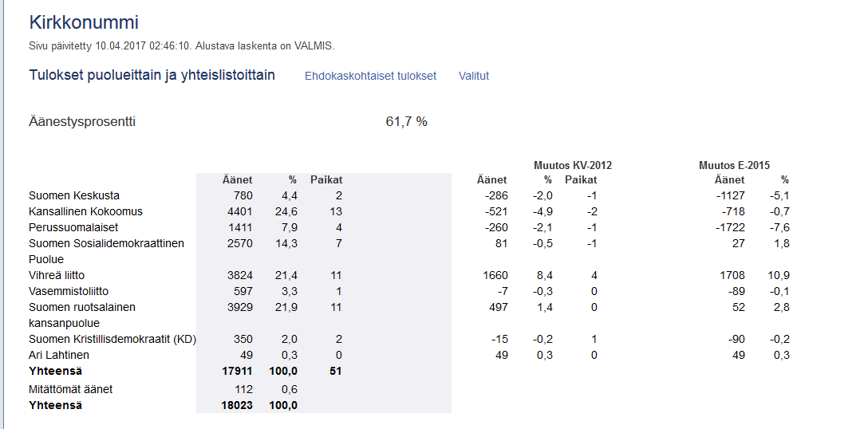Click the total votes value 17911
868x429 pixels.
(x=237, y=371)
